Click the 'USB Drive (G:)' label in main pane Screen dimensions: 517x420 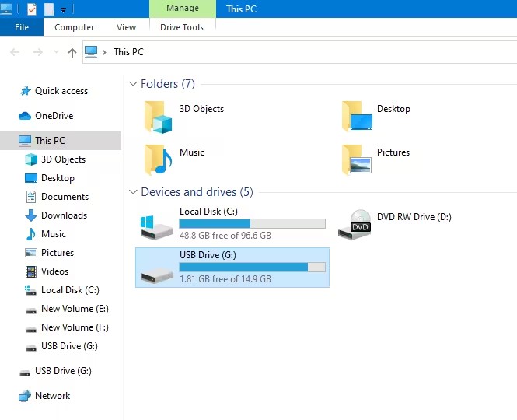point(208,254)
